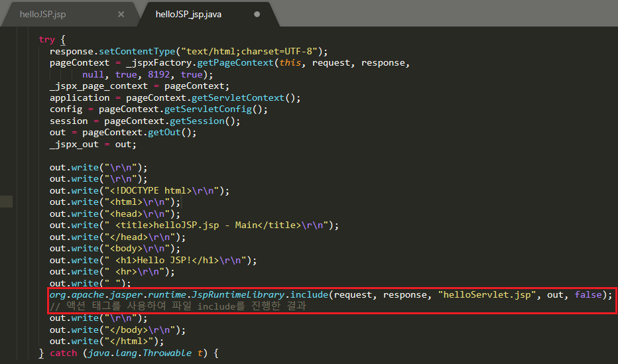
Task: Click the Korean comment line about include
Action: point(178,306)
